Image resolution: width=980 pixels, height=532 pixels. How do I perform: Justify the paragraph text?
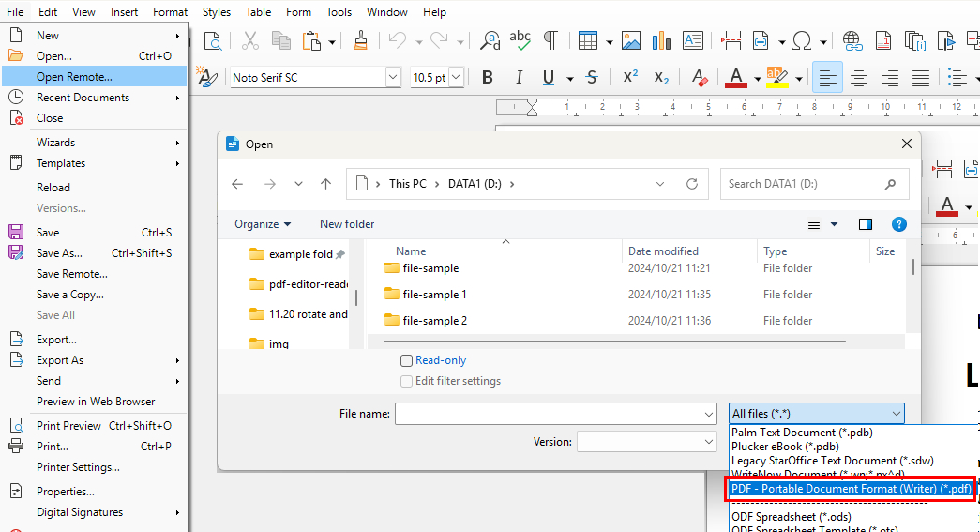tap(921, 77)
